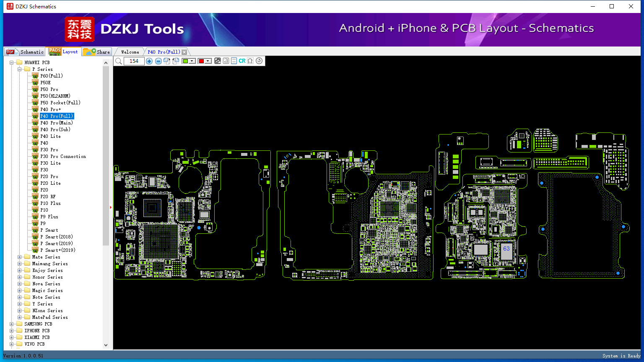This screenshot has height=362, width=644.
Task: Open P Smart+(2019) layout
Action: click(58, 250)
